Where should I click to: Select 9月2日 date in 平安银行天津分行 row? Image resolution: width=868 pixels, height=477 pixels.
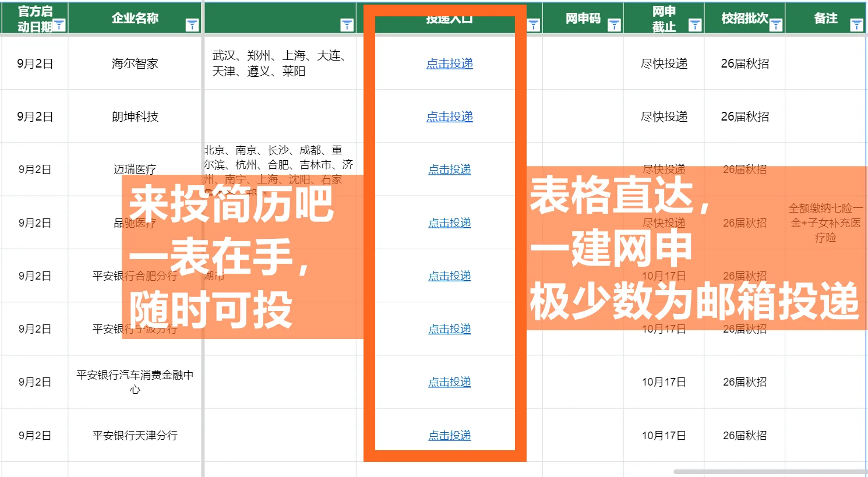coord(35,436)
